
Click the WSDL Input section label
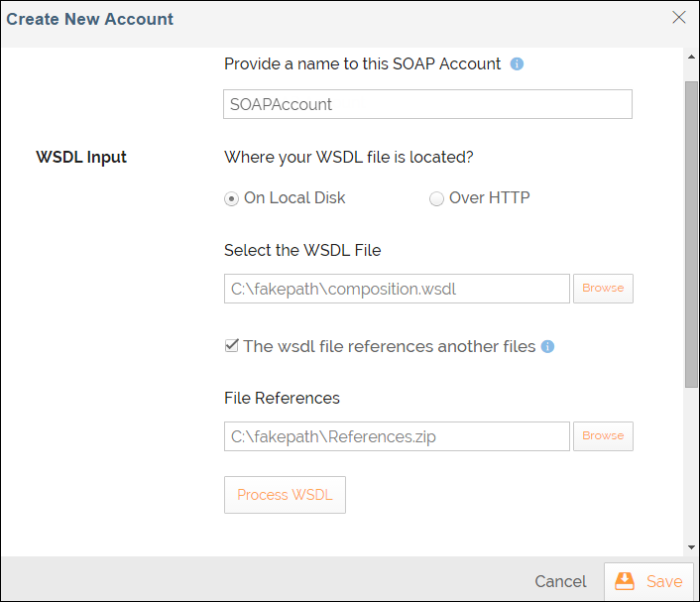click(x=81, y=157)
